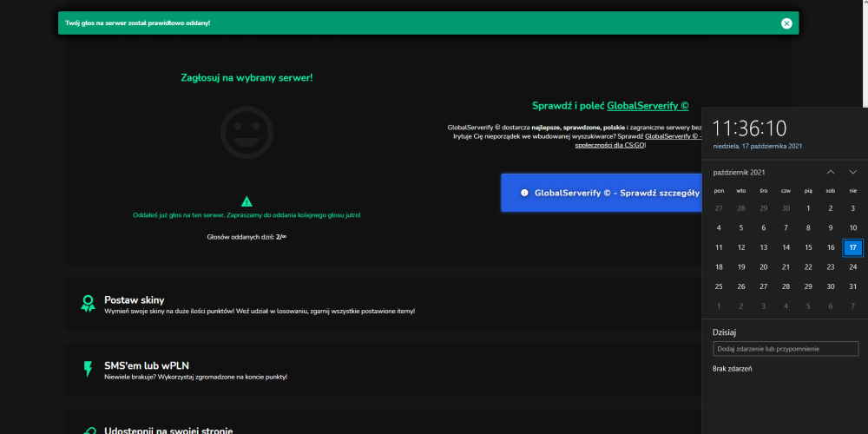Click the Postaw skiny ribbon badge icon
This screenshot has height=434, width=868.
[88, 303]
